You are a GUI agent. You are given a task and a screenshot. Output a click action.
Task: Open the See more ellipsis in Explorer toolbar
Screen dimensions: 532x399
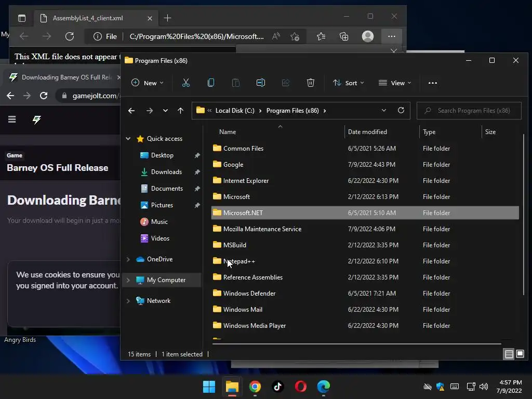point(433,83)
